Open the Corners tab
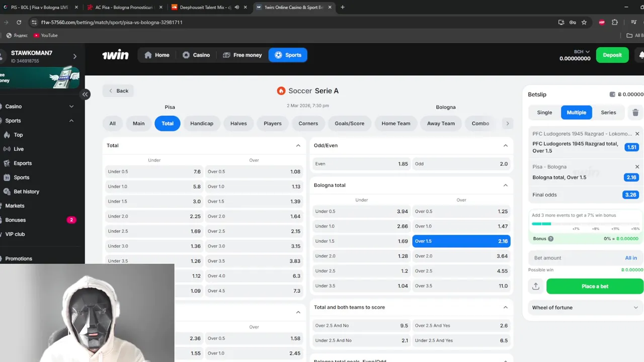 tap(308, 123)
